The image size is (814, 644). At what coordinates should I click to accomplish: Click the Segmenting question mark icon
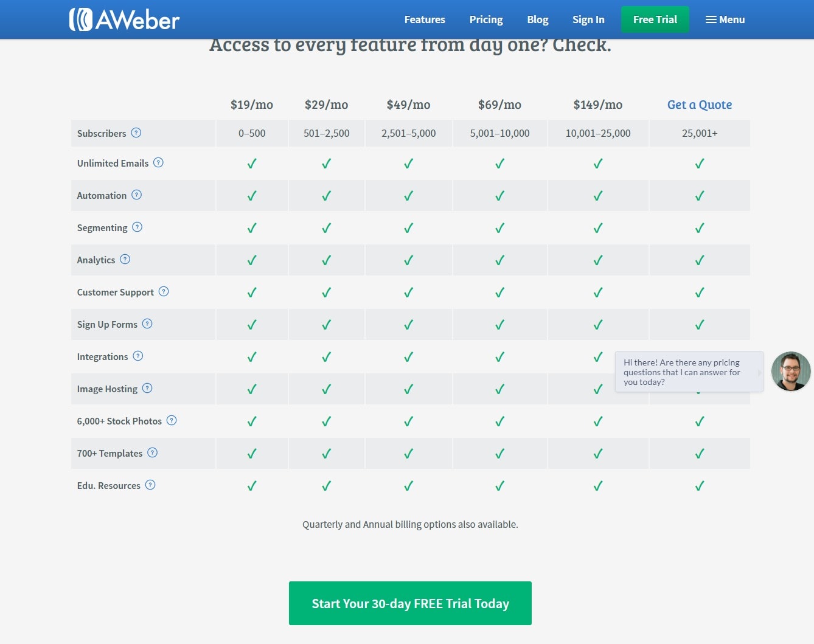coord(137,227)
